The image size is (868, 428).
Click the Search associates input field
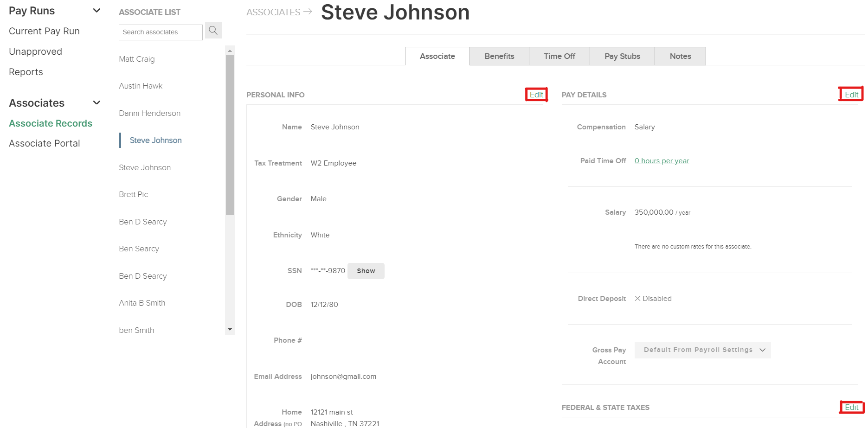[160, 32]
